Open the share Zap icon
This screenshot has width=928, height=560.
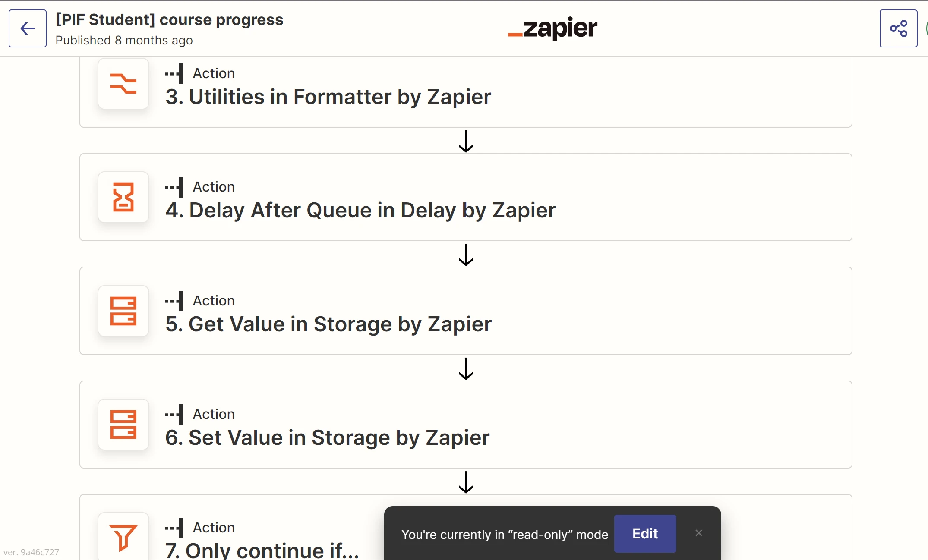(x=898, y=28)
